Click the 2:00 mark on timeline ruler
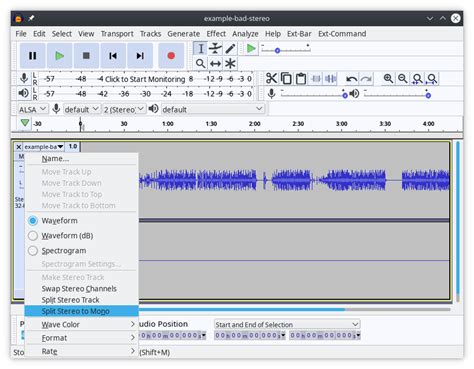Image resolution: width=474 pixels, height=369 pixels. coord(254,124)
